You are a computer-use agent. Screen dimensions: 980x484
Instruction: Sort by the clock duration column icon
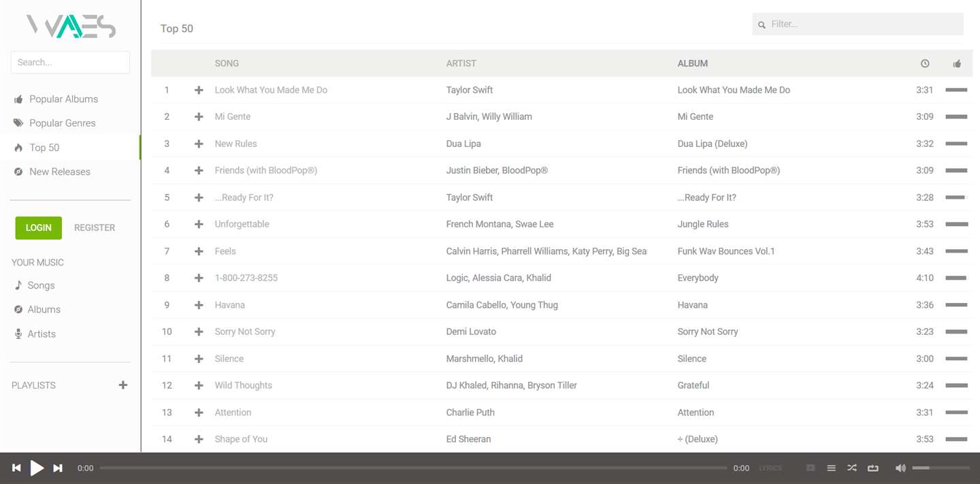tap(925, 63)
